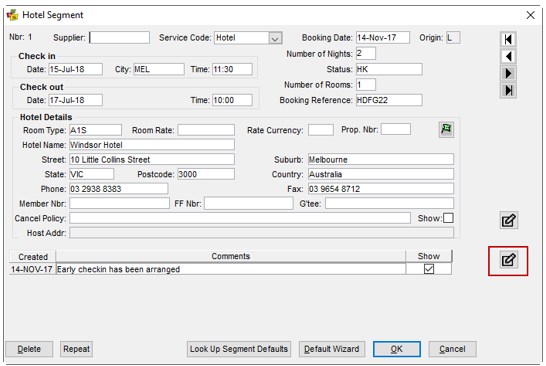The image size is (546, 366).
Task: Click the Check in Time field 11:30
Action: [x=233, y=69]
